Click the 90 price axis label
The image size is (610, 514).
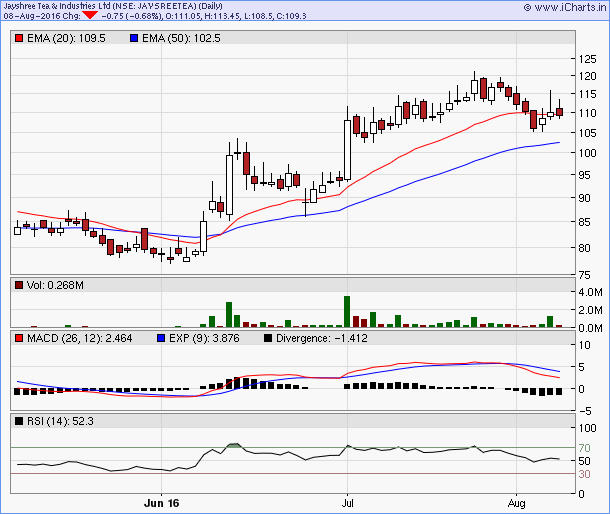click(584, 198)
